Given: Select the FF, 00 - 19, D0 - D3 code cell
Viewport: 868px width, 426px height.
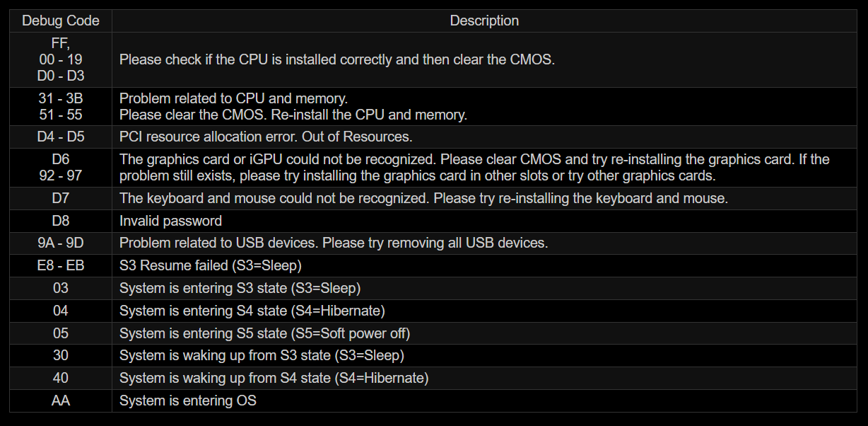Looking at the screenshot, I should [61, 59].
